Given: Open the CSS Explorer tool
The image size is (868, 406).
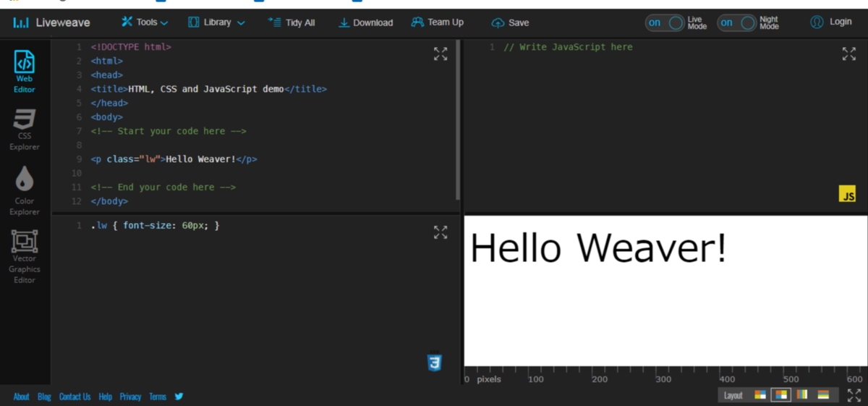Looking at the screenshot, I should [x=25, y=130].
